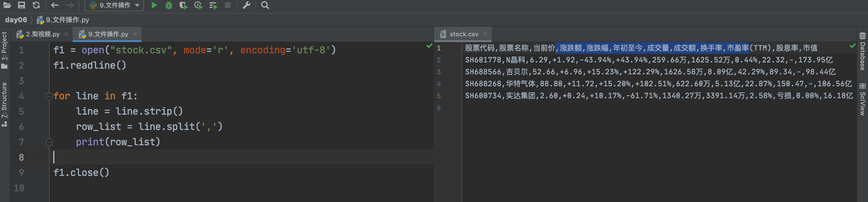Click the Profile icon in the toolbar
This screenshot has height=202, width=868.
pyautogui.click(x=199, y=5)
